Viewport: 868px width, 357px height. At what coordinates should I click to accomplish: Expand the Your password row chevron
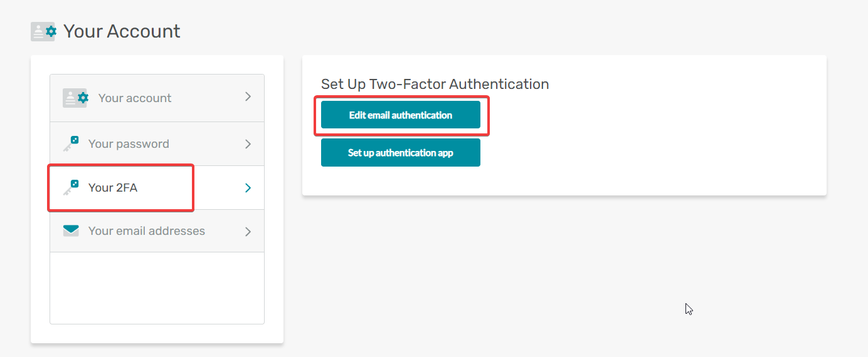[248, 144]
